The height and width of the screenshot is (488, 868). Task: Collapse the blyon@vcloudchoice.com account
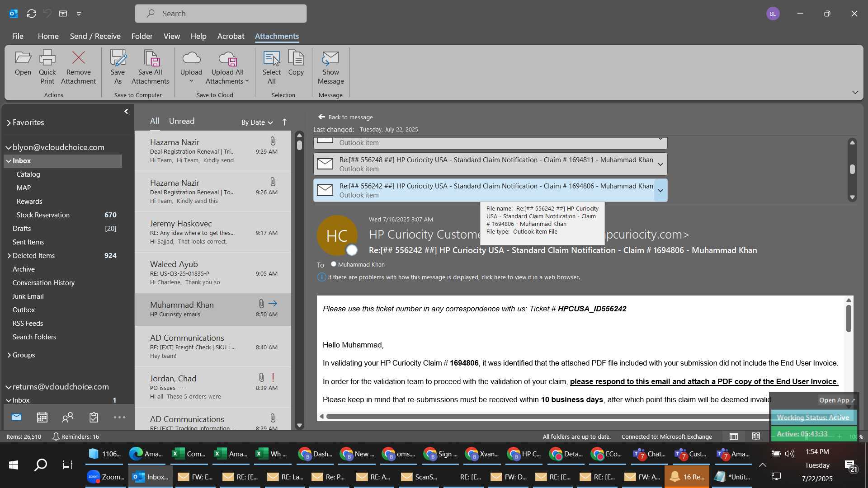(8, 147)
